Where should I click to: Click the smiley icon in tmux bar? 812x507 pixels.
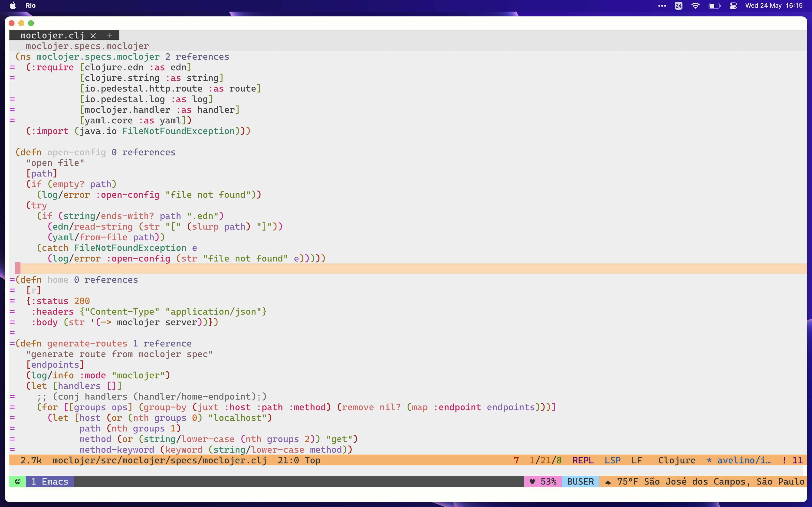pos(18,481)
